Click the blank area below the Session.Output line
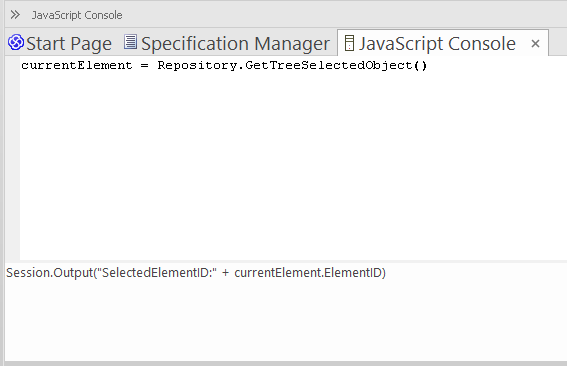The width and height of the screenshot is (567, 366). point(286,320)
